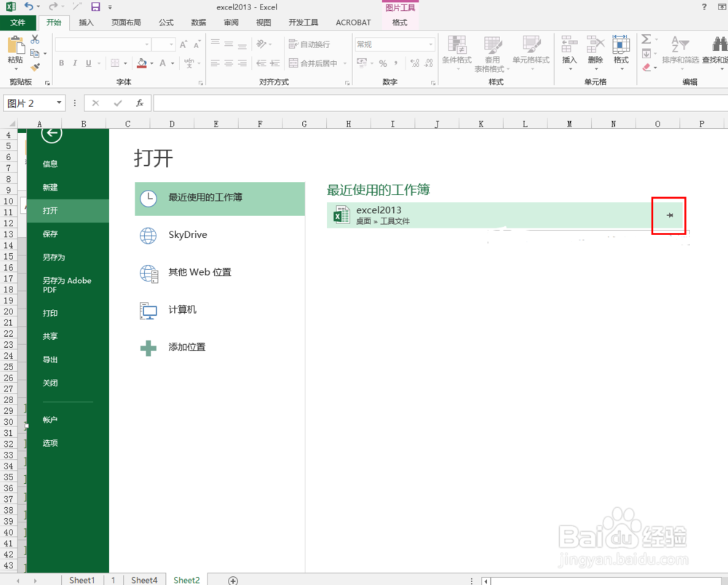
Task: Open font group dialog launcher
Action: 201,83
